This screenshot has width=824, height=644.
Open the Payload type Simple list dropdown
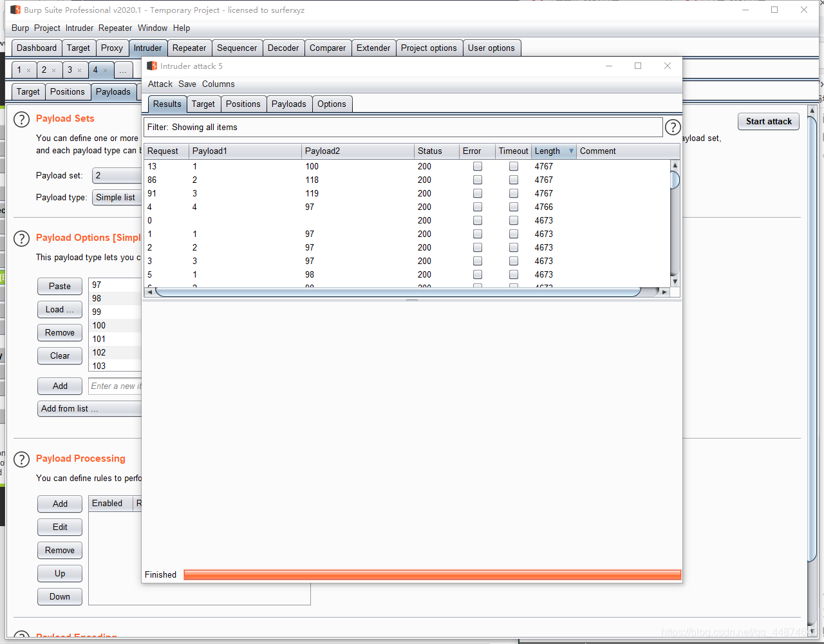tap(117, 197)
